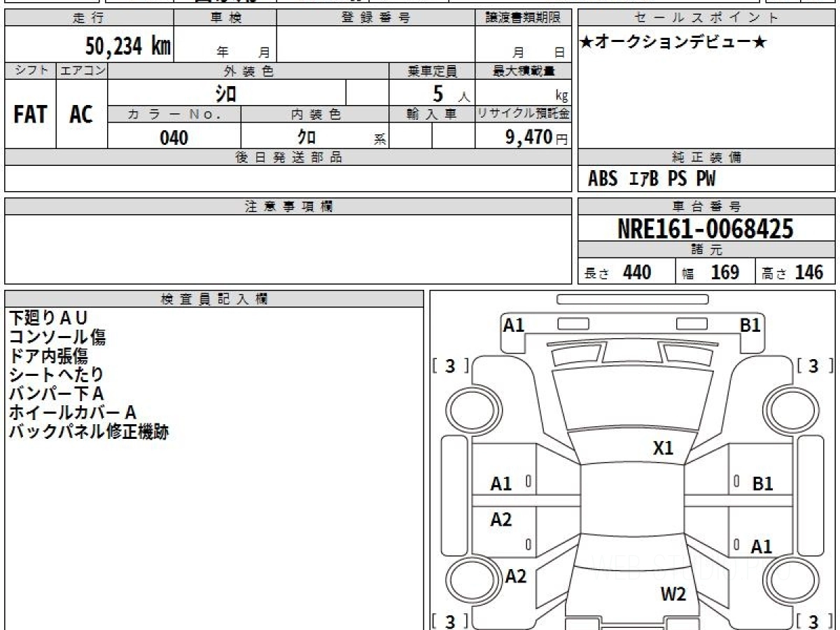The image size is (840, 630).
Task: Select the ホイールカバーA inspector note
Action: 72,413
